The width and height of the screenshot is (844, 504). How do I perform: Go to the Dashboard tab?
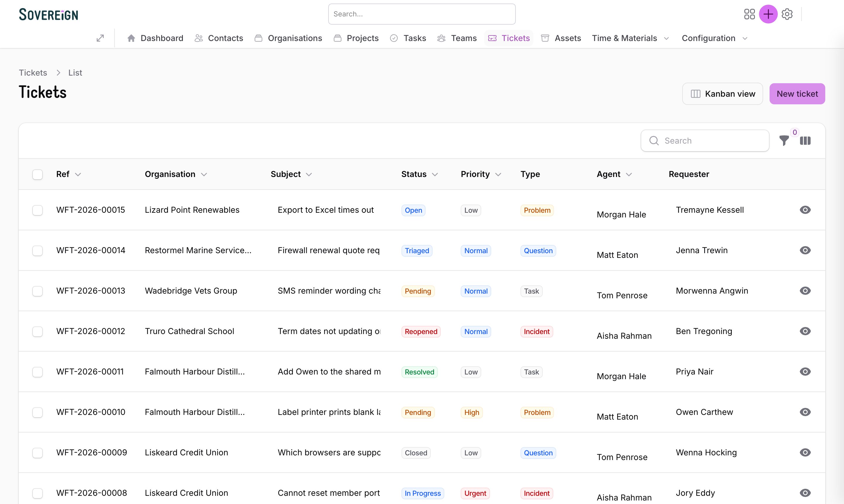(x=155, y=38)
